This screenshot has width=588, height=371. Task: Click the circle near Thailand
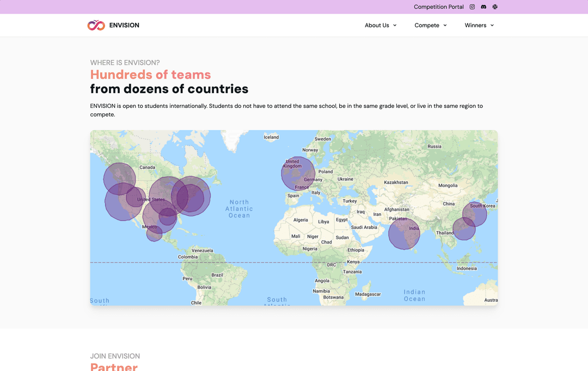point(464,228)
